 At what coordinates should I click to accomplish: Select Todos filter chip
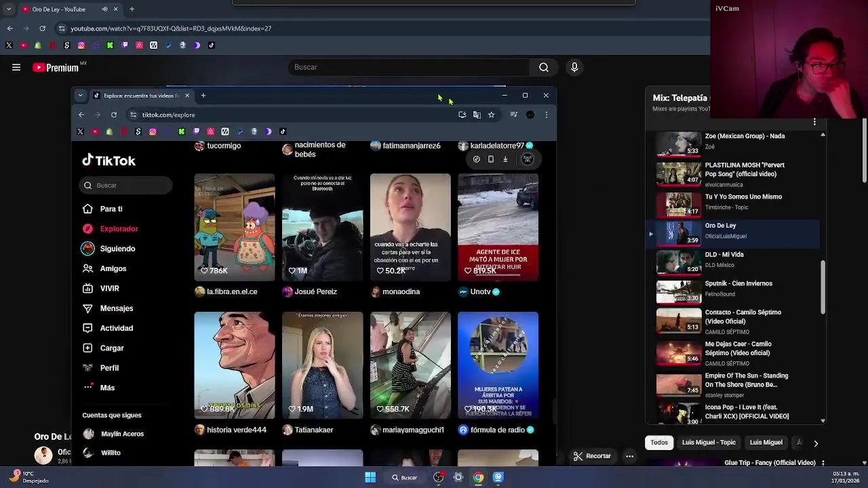[x=659, y=443]
